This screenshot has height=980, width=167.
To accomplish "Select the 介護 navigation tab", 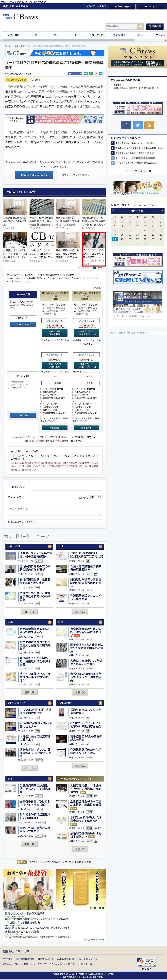I will pos(34,35).
